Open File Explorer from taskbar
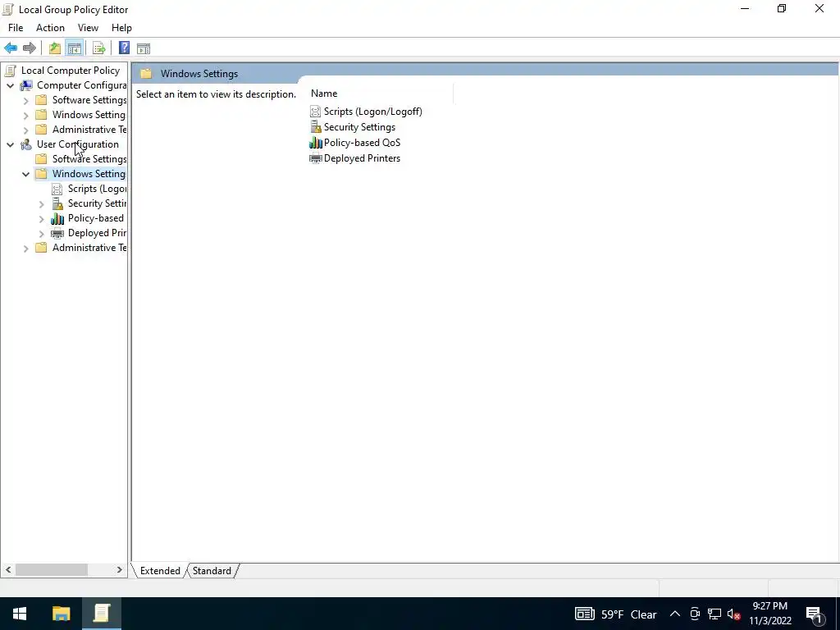This screenshot has height=630, width=840. click(61, 614)
